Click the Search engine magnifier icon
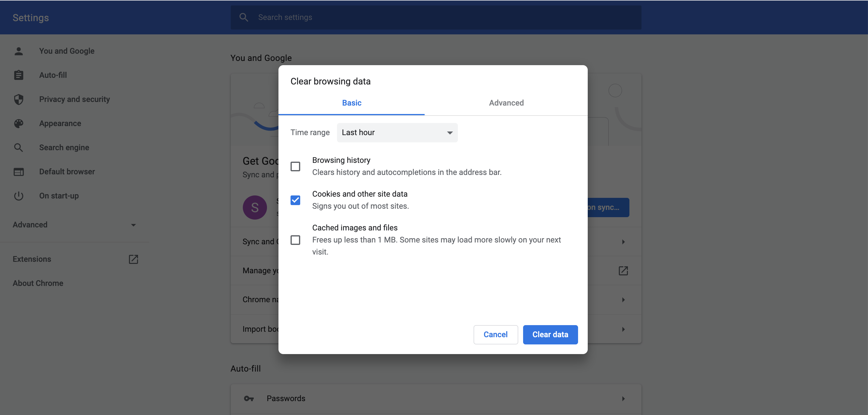Screen dimensions: 868x415 [x=18, y=147]
